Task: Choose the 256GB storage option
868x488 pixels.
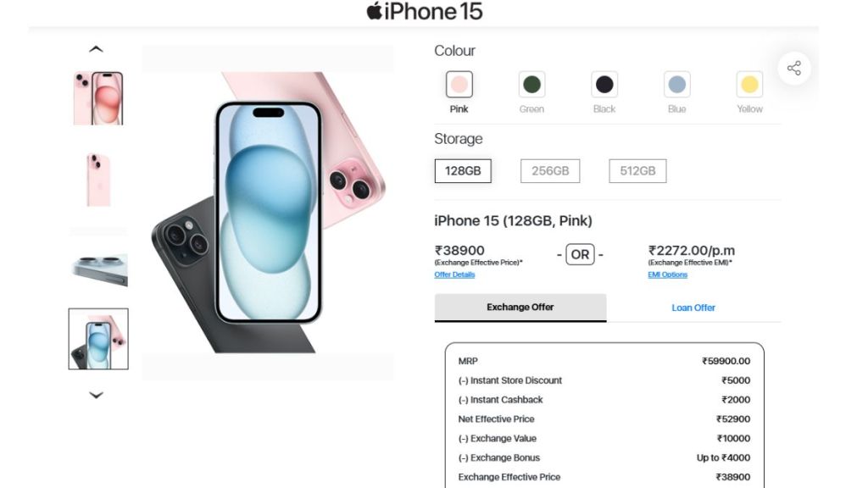Action: [549, 171]
